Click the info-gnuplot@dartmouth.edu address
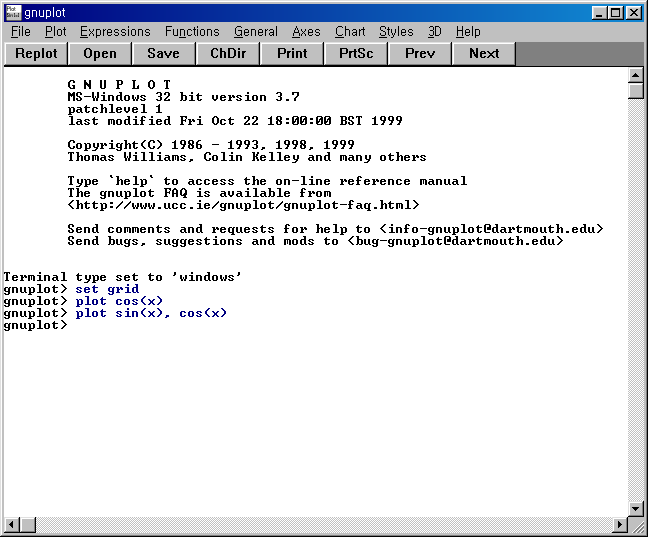Screen dimensions: 648x537 point(492,229)
